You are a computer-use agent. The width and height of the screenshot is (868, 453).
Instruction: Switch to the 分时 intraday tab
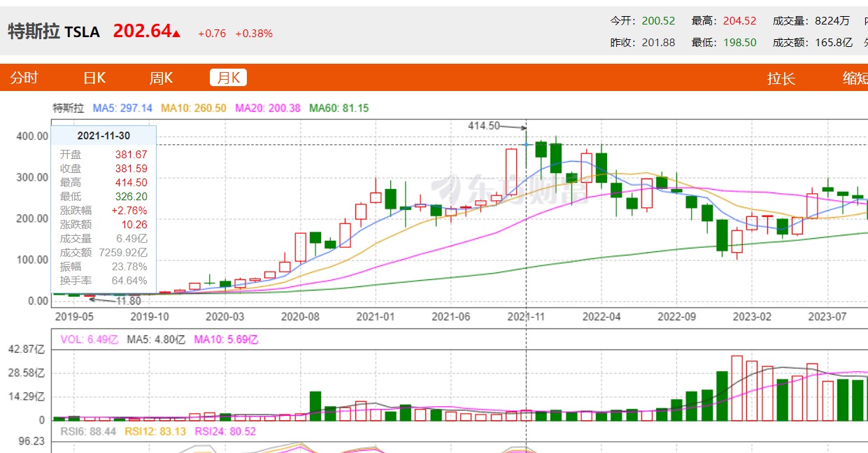tap(24, 78)
